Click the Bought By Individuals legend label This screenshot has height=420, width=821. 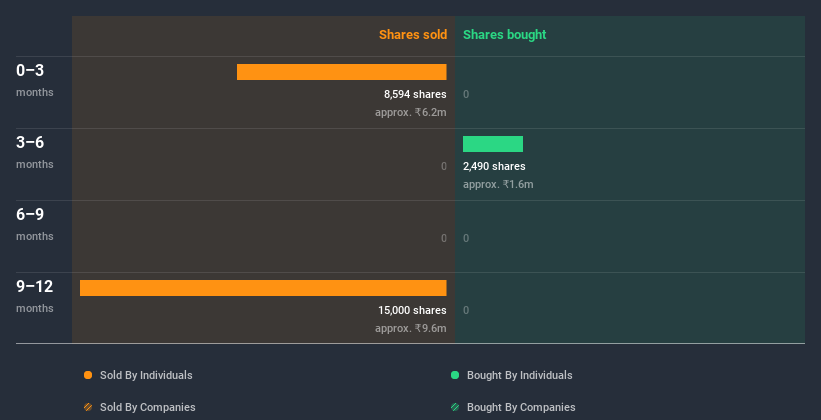pyautogui.click(x=519, y=375)
